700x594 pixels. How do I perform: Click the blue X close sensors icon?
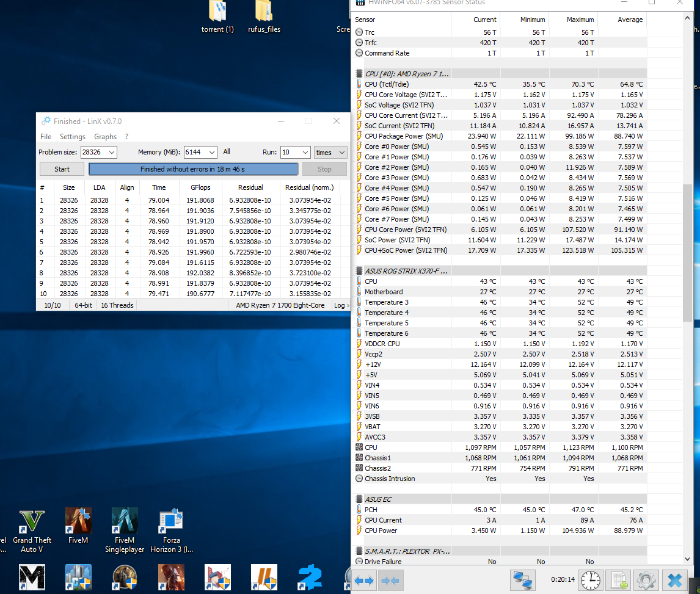click(x=674, y=580)
